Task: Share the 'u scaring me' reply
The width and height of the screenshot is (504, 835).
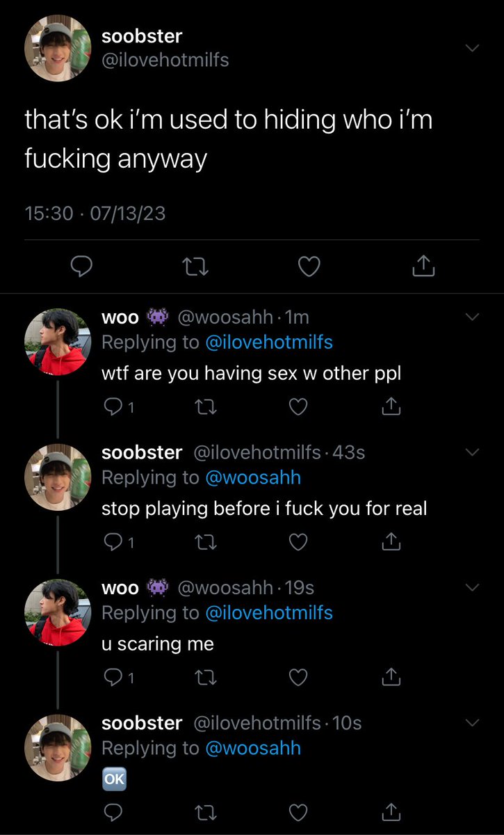Action: tap(391, 676)
